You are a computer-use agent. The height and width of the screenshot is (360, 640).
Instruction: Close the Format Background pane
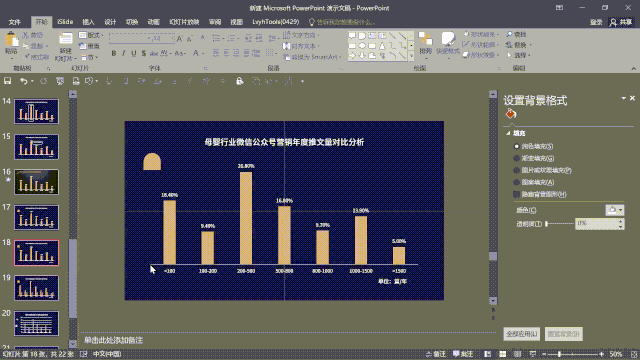coord(632,98)
